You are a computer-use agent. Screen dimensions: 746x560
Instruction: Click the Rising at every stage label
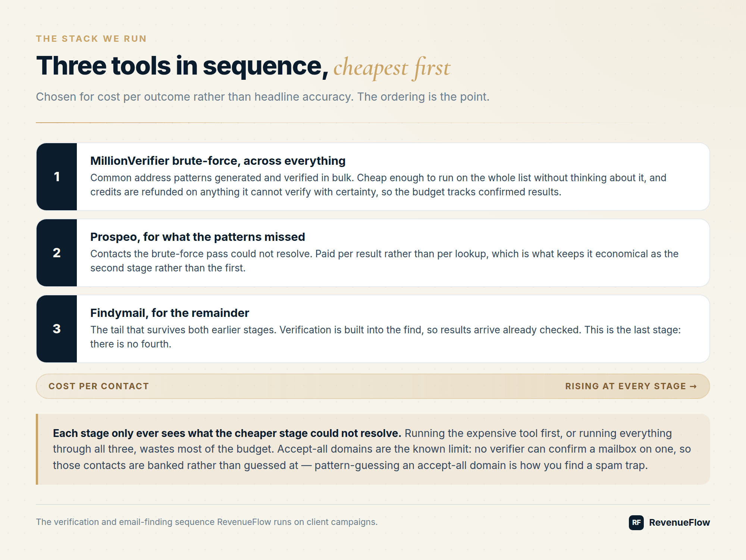coord(626,386)
